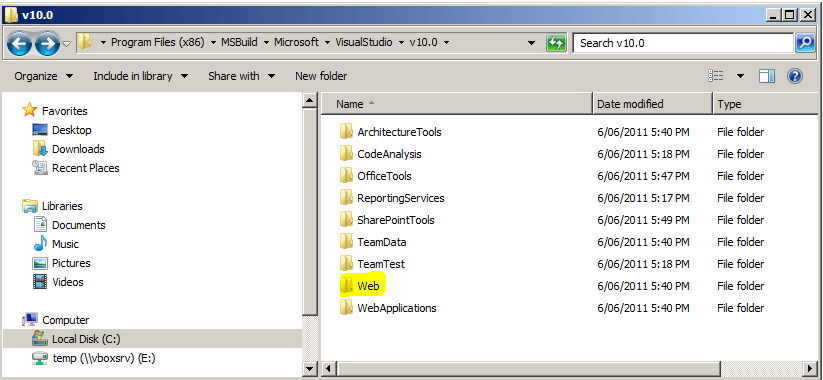Select the Documents library
The height and width of the screenshot is (380, 823).
click(69, 225)
